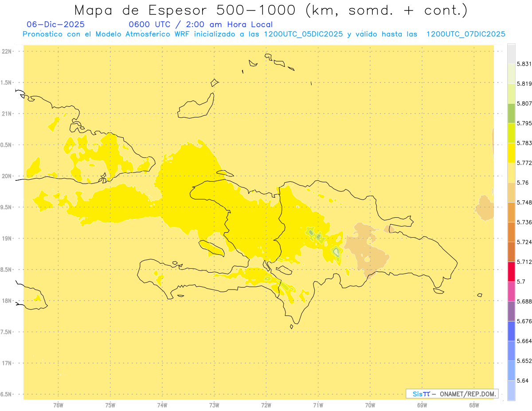Click the time '0600 UTC / 2:00 am Hora Local'
Screen dimensions: 532x411
pos(200,24)
